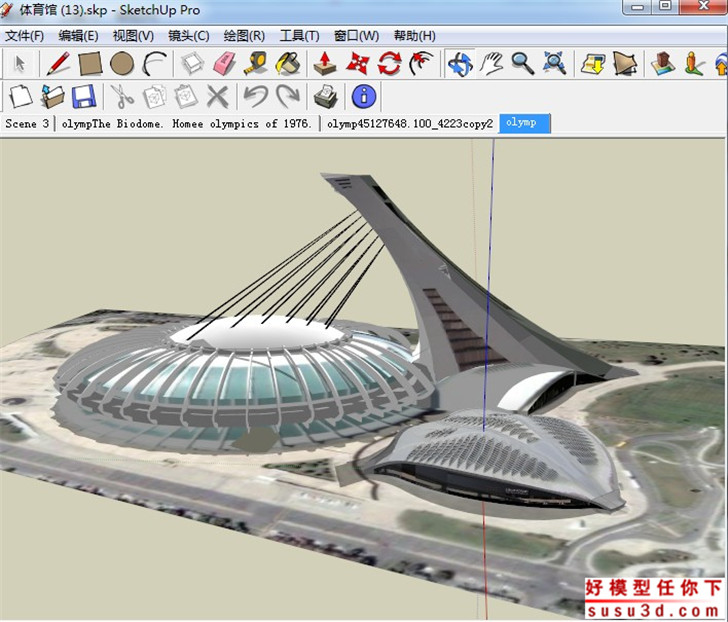Pick the Select arrow tool
The image size is (728, 622).
point(20,64)
